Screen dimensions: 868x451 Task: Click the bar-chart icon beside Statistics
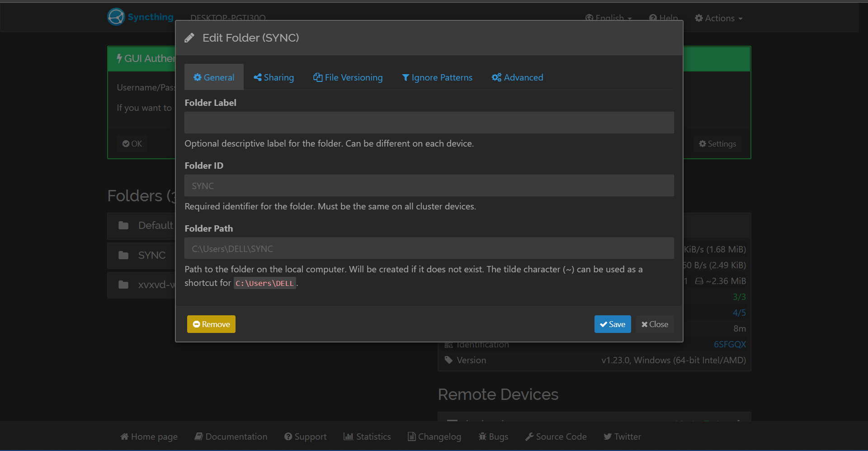pyautogui.click(x=348, y=436)
